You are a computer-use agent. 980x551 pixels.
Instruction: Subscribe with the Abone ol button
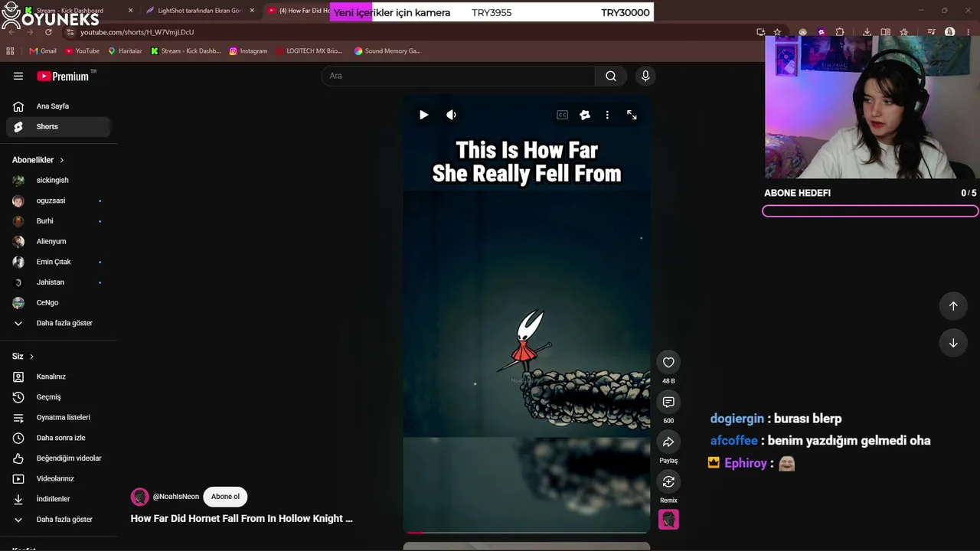tap(225, 497)
